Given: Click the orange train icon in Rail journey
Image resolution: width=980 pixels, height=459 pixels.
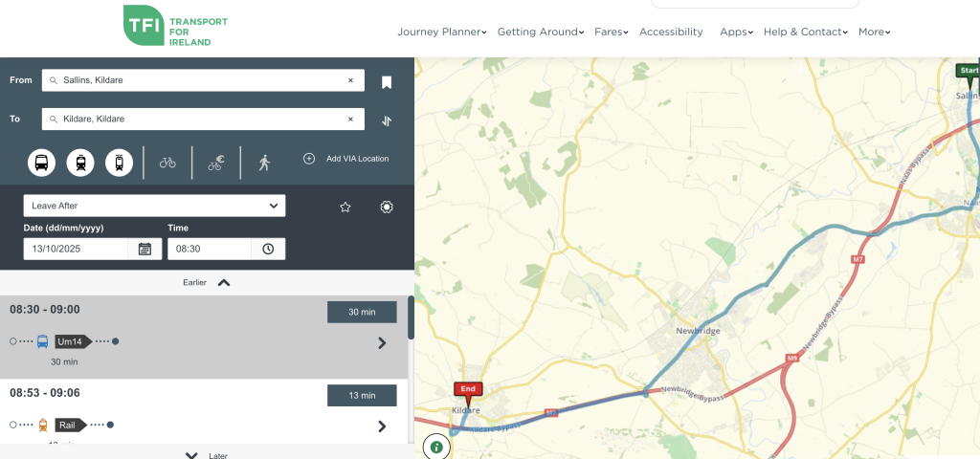Looking at the screenshot, I should click(x=42, y=425).
